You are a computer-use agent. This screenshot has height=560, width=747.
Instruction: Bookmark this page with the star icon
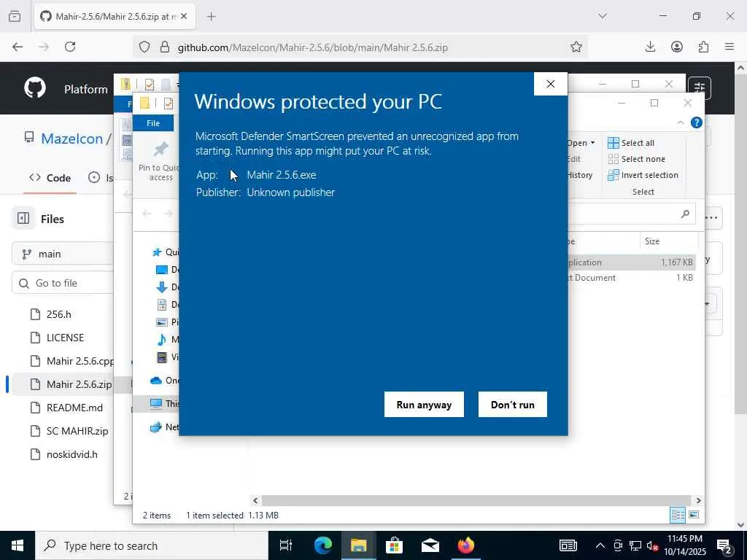(x=576, y=47)
